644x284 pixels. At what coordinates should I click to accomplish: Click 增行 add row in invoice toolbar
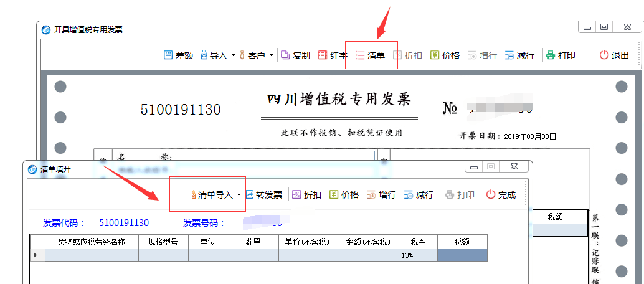[482, 55]
